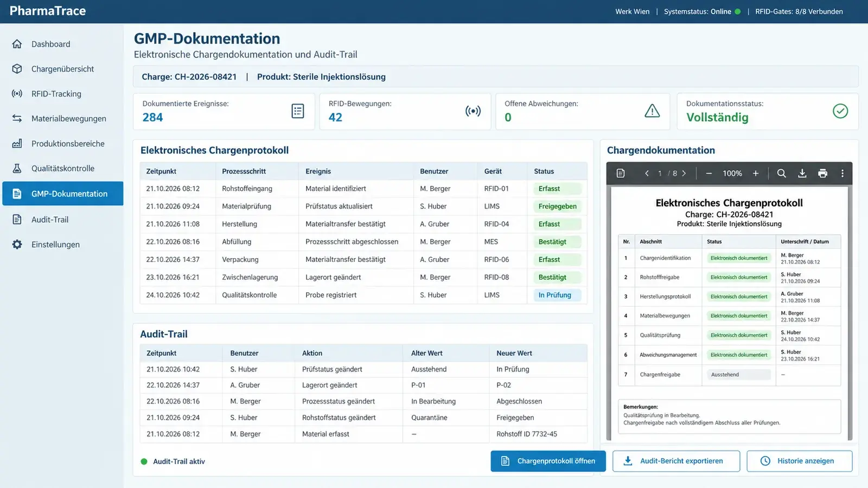Click Audit-Bericht exportieren button

pos(676,461)
